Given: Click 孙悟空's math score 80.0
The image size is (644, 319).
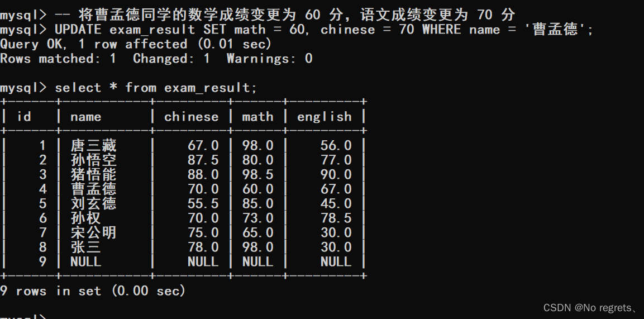Looking at the screenshot, I should coord(257,160).
